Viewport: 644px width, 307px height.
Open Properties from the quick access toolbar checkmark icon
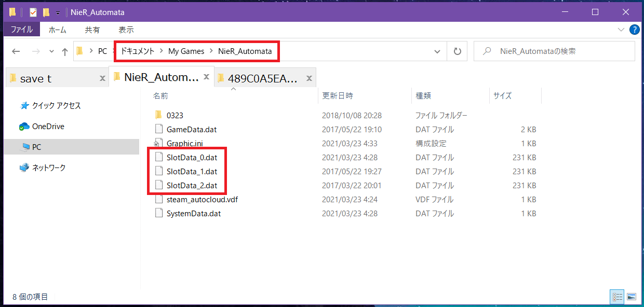click(x=33, y=12)
